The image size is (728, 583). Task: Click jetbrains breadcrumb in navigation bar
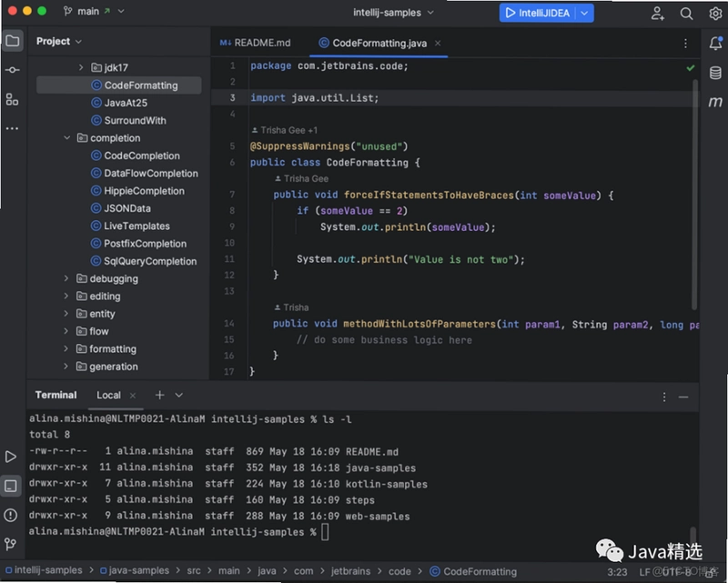click(x=350, y=571)
